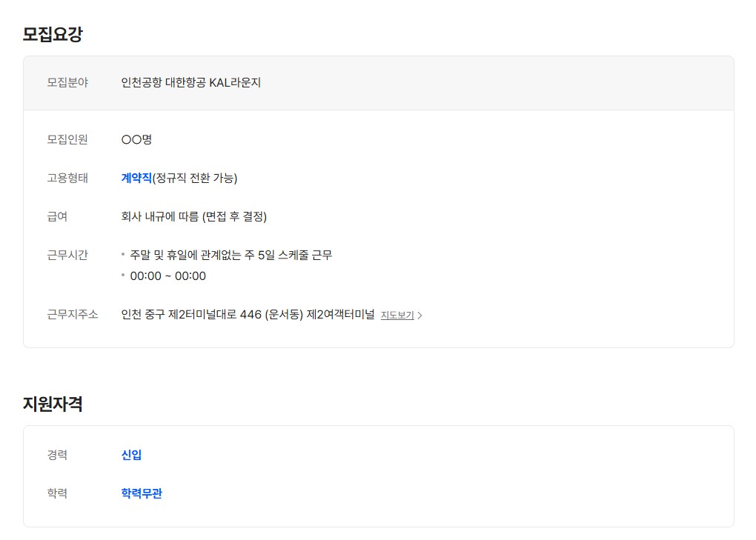Select the 인천공항 대한항공 KAL라운지 text

pos(191,83)
